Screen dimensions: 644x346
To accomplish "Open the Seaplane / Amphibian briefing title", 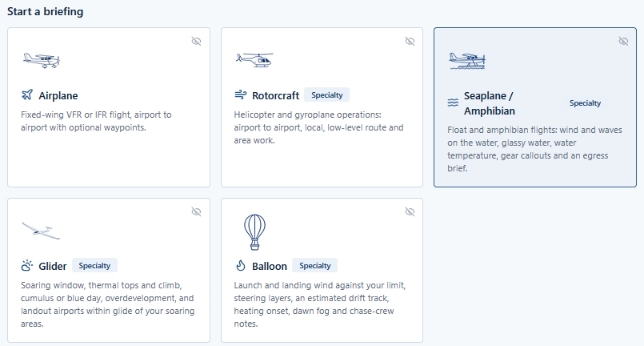I will (x=489, y=103).
